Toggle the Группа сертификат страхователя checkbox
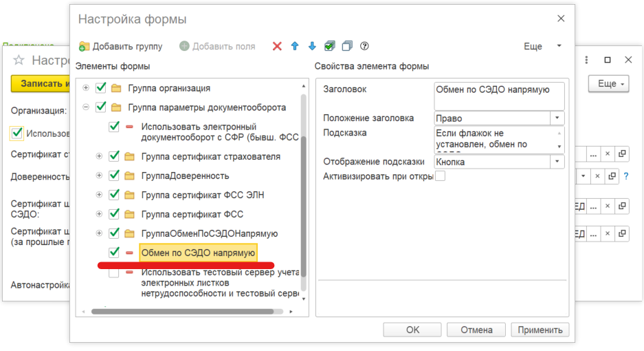Image resolution: width=644 pixels, height=351 pixels. 114,156
